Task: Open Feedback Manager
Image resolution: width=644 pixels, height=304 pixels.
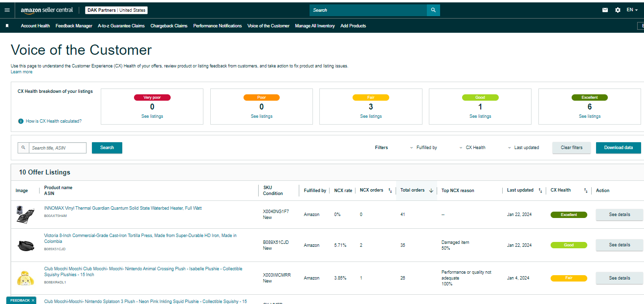Action: 74,26
